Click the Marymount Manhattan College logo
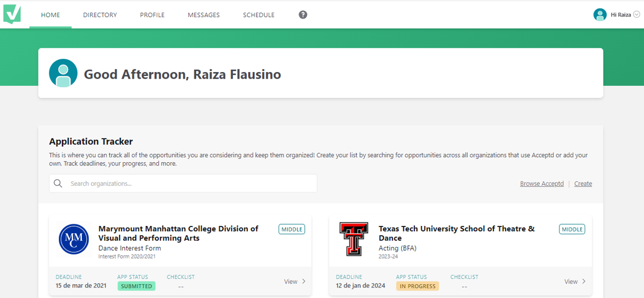 click(x=74, y=239)
